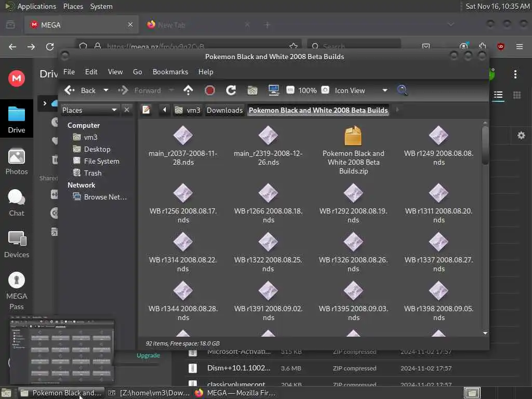Select vm3 in the Places sidebar
532x399 pixels.
click(x=86, y=137)
